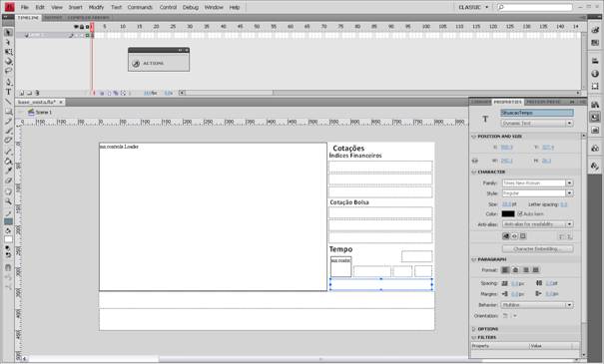Click the New Layer icon below timeline

tap(22, 93)
